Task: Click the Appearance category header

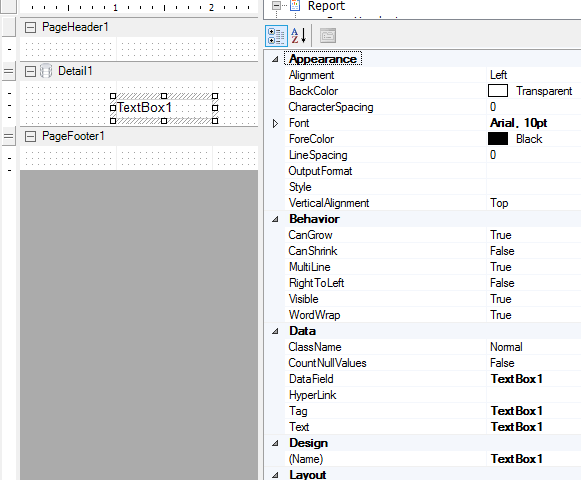Action: [323, 59]
